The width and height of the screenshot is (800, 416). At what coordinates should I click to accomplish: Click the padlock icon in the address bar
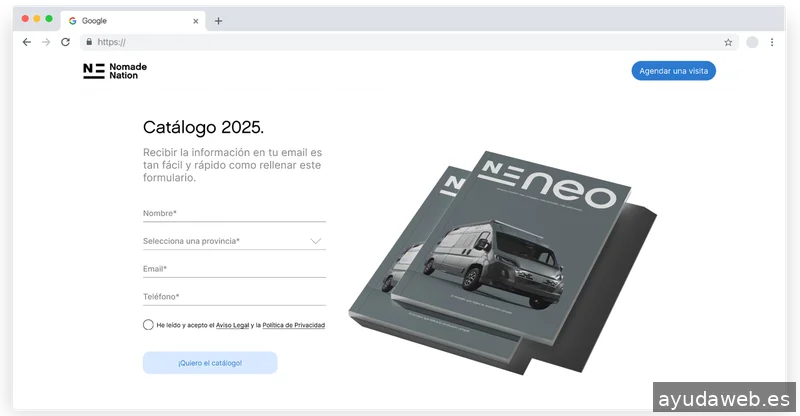(x=89, y=42)
